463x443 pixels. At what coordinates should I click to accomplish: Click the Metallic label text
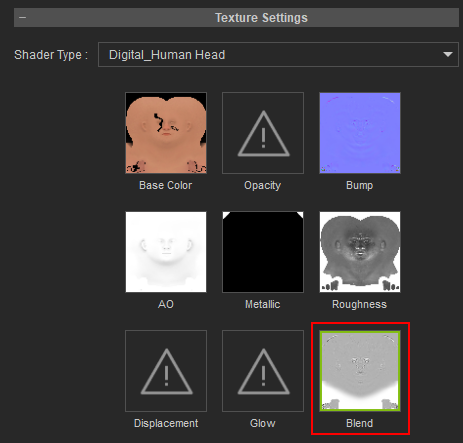point(263,304)
